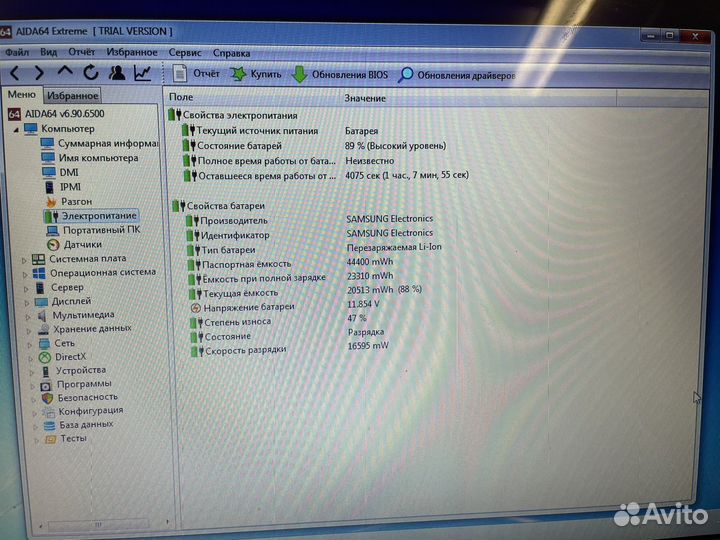The height and width of the screenshot is (540, 720).
Task: Switch to the Избранное tab in sidebar
Action: [73, 96]
